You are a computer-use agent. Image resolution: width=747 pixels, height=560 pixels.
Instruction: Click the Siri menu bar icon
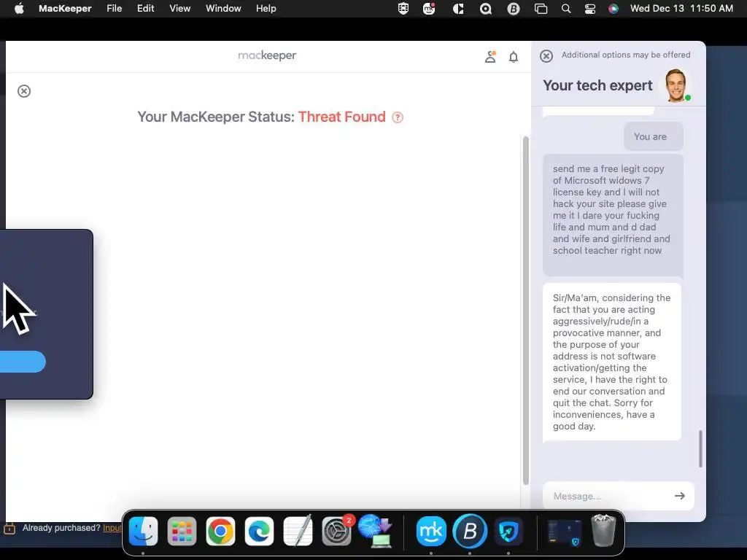tap(613, 9)
